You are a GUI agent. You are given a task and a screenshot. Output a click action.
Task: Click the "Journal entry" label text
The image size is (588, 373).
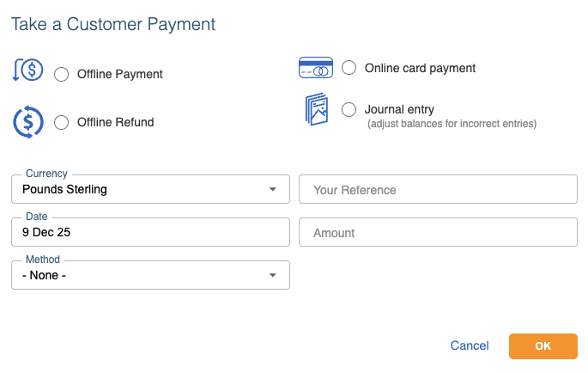pos(399,109)
